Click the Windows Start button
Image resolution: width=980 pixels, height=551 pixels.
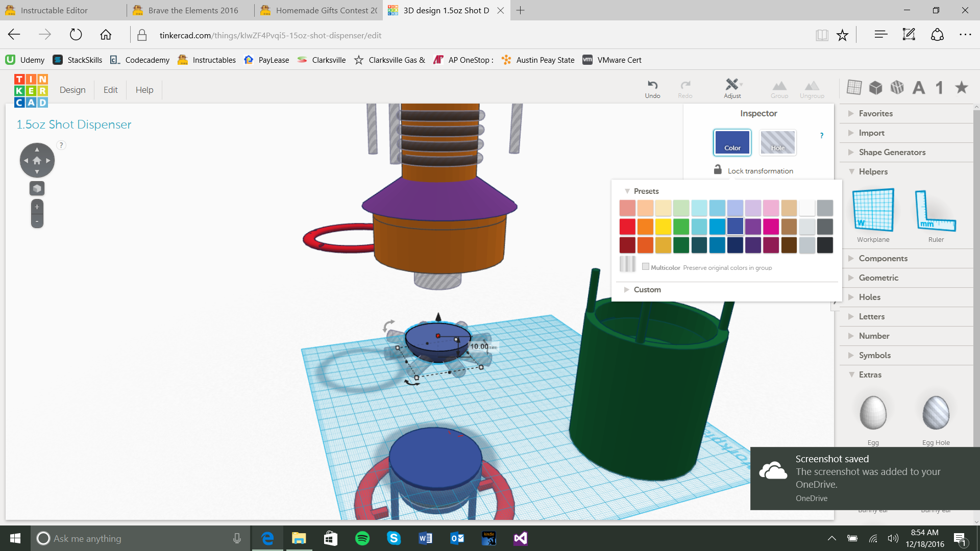pos(15,538)
